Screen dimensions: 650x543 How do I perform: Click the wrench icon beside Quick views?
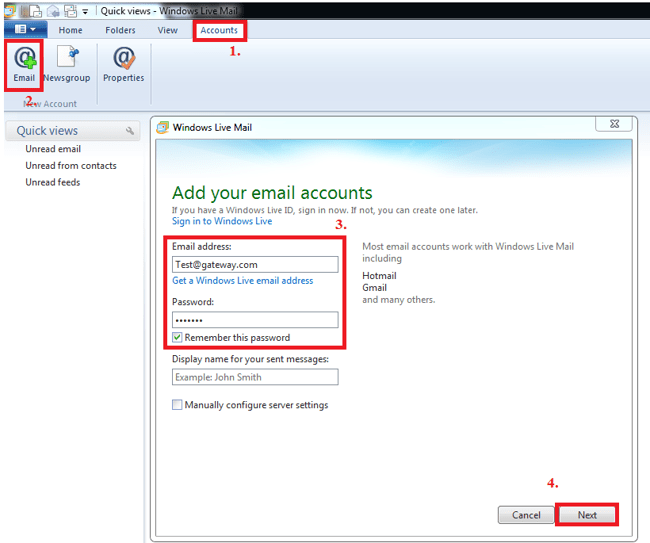130,131
